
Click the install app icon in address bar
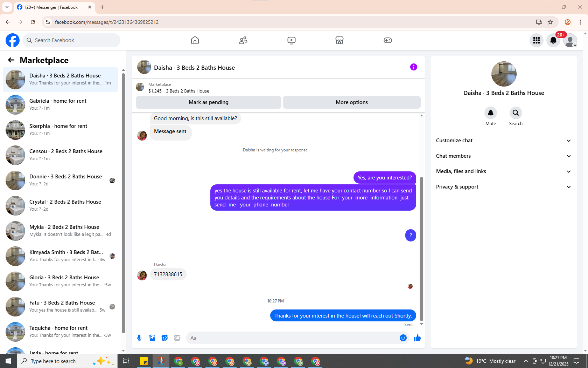539,22
